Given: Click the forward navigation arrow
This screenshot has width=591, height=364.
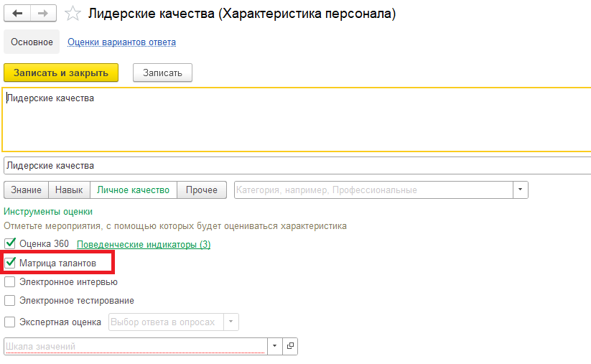Looking at the screenshot, I should point(42,14).
